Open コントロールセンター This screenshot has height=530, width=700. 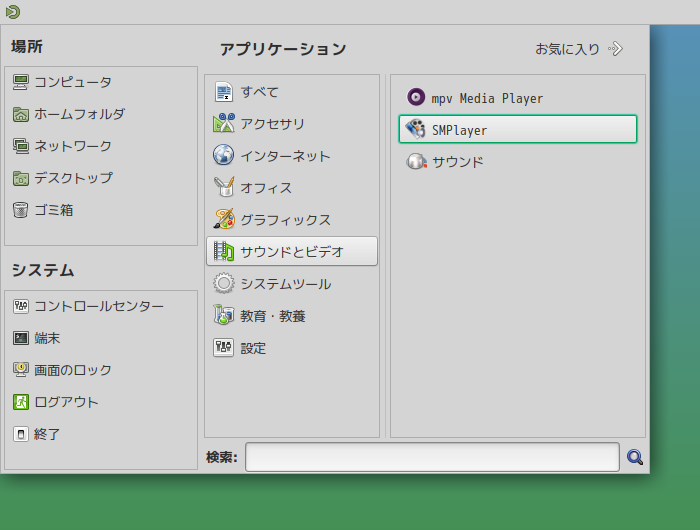[101, 306]
